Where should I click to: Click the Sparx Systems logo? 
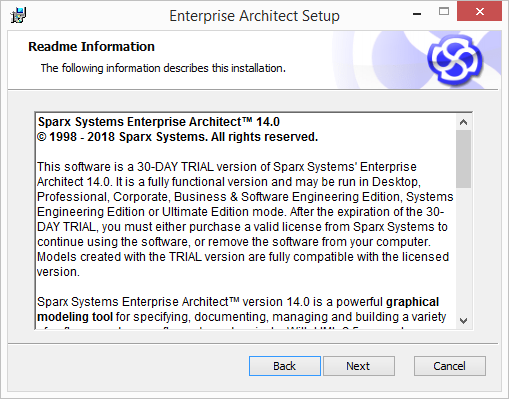455,60
